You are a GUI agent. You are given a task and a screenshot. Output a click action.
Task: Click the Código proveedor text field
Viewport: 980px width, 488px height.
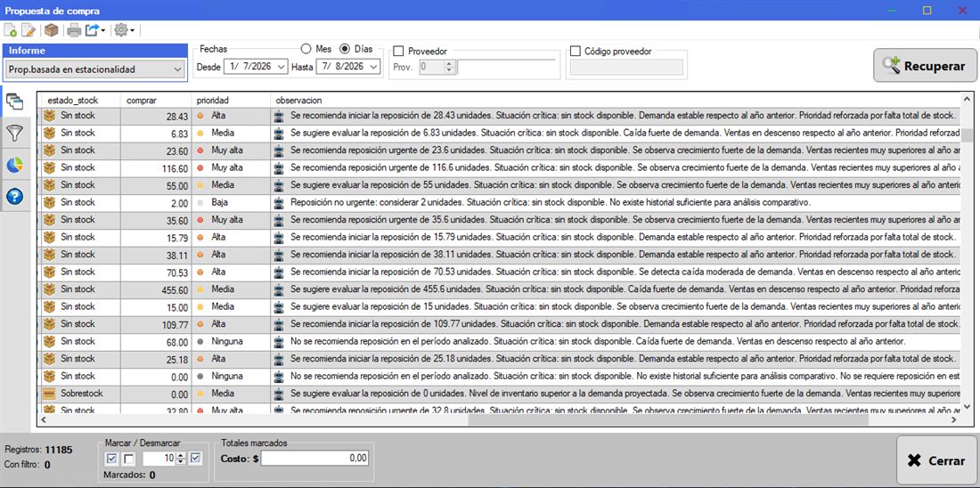(626, 68)
